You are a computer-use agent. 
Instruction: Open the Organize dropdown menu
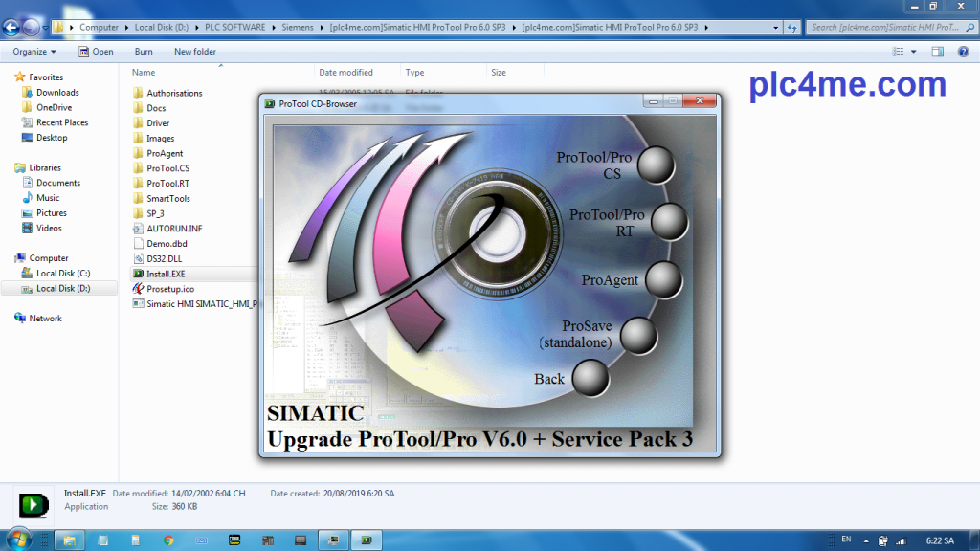pyautogui.click(x=34, y=52)
